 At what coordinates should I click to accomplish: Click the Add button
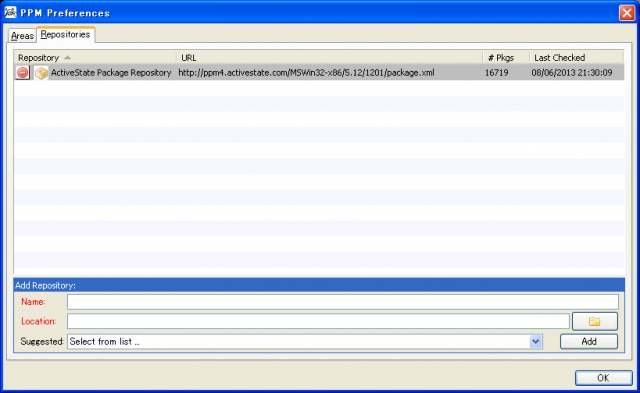pyautogui.click(x=589, y=342)
